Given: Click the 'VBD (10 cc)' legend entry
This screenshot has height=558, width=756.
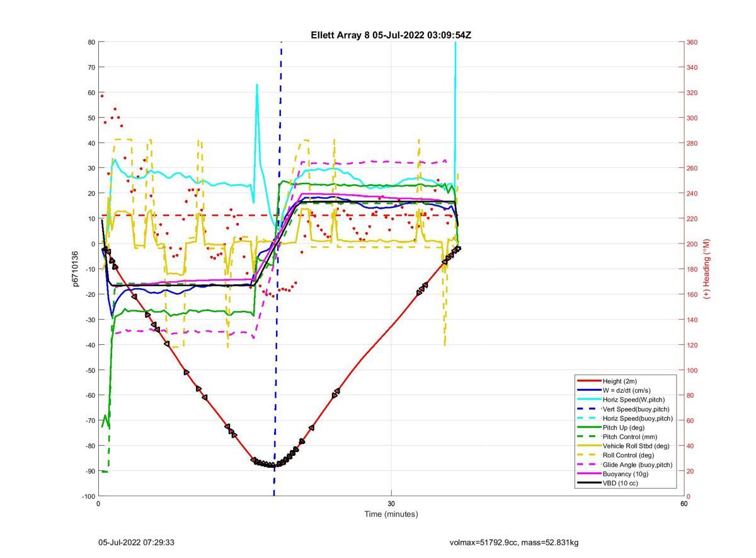Looking at the screenshot, I should [621, 483].
